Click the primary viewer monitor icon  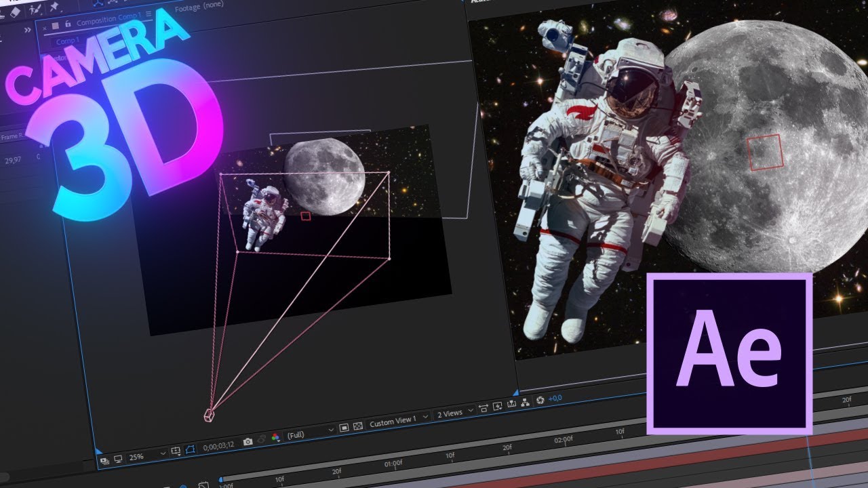click(118, 459)
